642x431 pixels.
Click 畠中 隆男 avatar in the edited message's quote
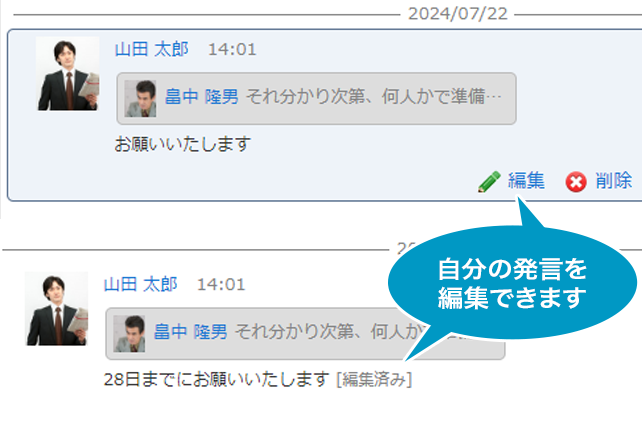click(x=129, y=334)
